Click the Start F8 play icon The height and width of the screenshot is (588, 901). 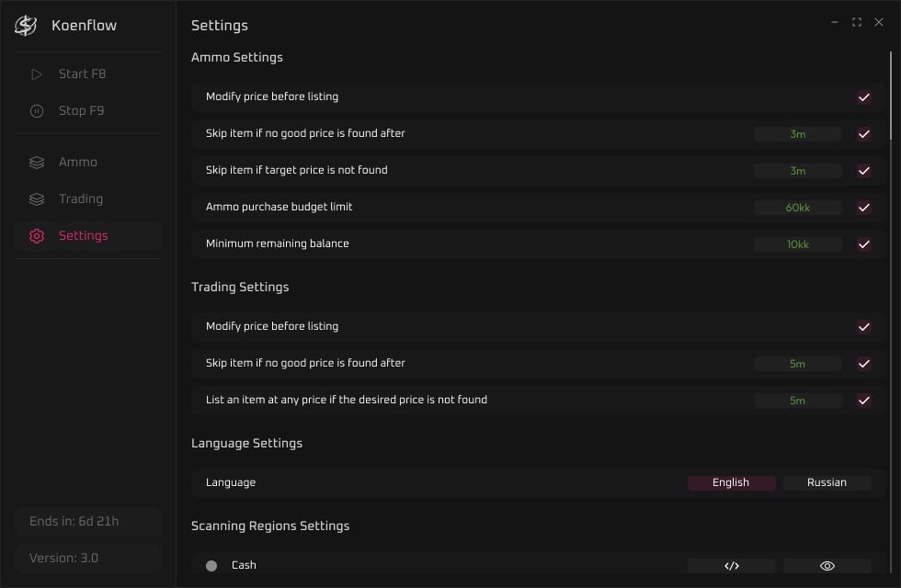pyautogui.click(x=36, y=74)
